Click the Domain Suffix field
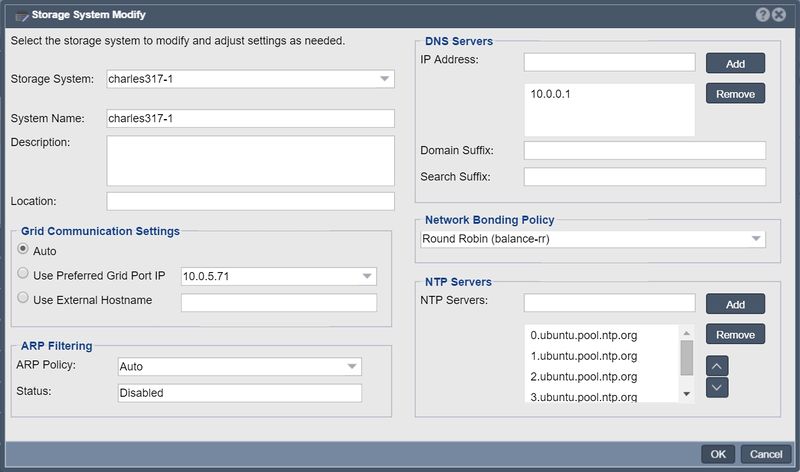The image size is (800, 472). (x=645, y=151)
